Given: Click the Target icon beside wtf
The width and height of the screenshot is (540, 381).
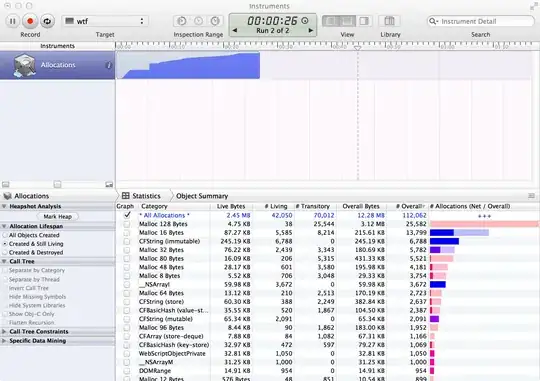Looking at the screenshot, I should tap(70, 21).
